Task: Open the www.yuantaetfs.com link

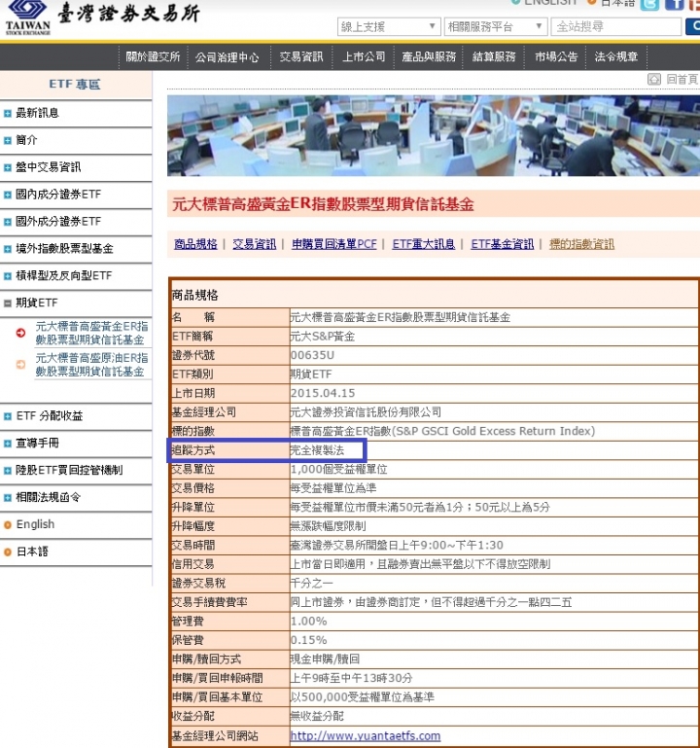Action: [x=366, y=736]
